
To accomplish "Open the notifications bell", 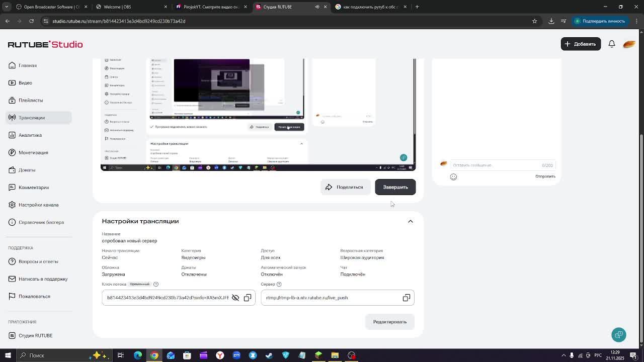I will pyautogui.click(x=612, y=44).
